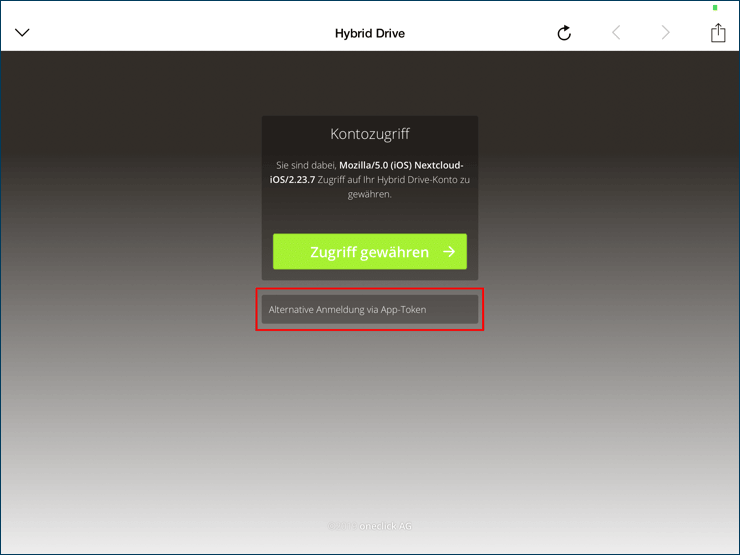The image size is (740, 555).
Task: Tap the Nextcloud-iOS/2.23.7 version string
Action: 293,180
